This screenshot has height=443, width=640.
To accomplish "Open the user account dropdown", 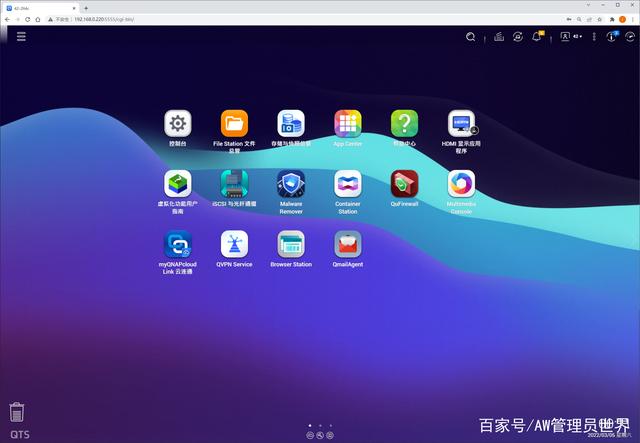I will [571, 37].
